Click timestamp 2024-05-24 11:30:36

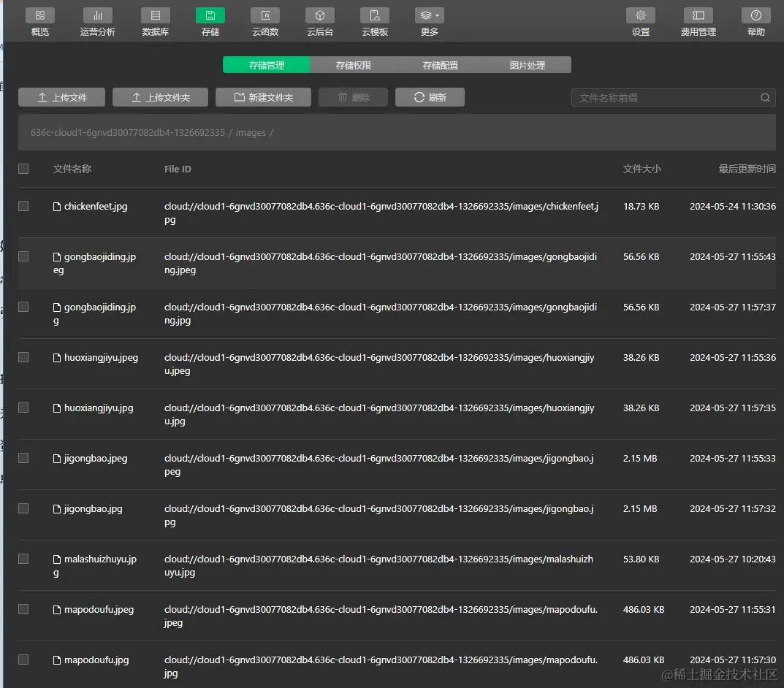pyautogui.click(x=733, y=207)
